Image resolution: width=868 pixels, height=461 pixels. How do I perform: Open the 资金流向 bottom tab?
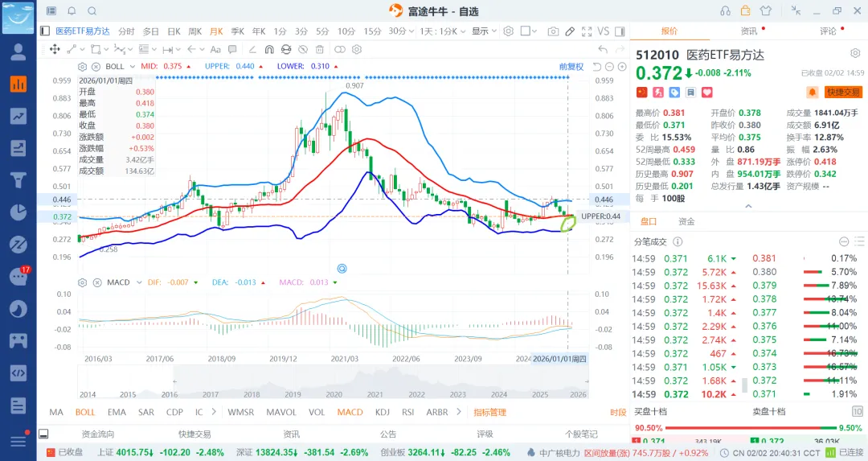click(98, 434)
